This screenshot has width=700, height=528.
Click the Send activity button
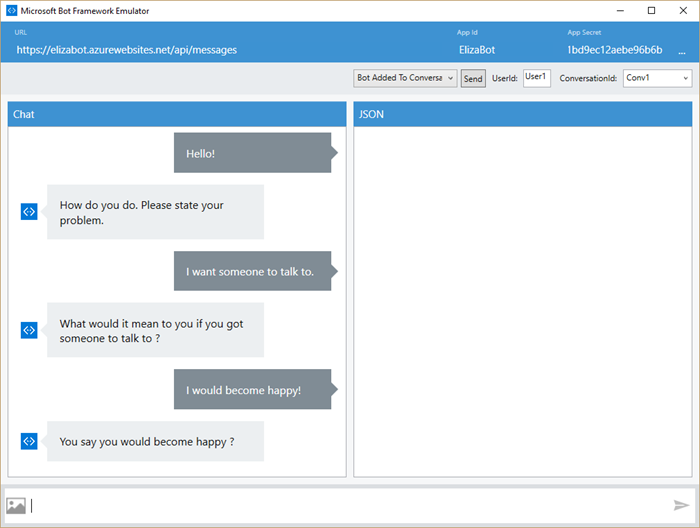pyautogui.click(x=473, y=79)
